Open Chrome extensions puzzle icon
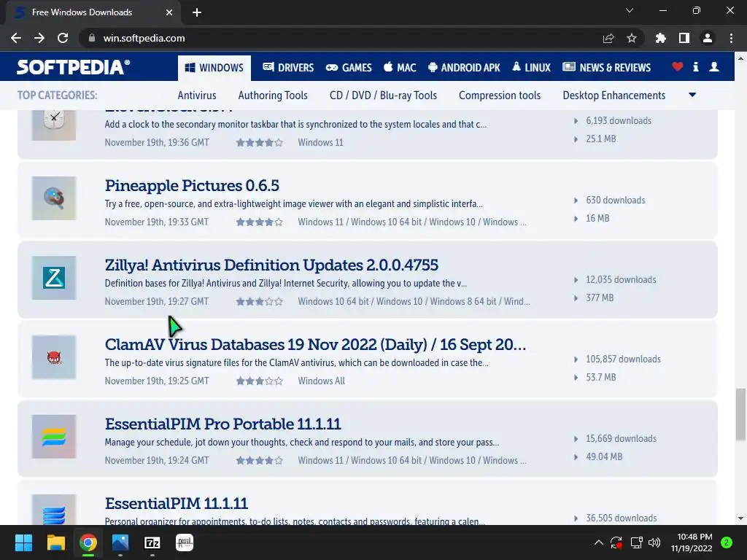 661,38
